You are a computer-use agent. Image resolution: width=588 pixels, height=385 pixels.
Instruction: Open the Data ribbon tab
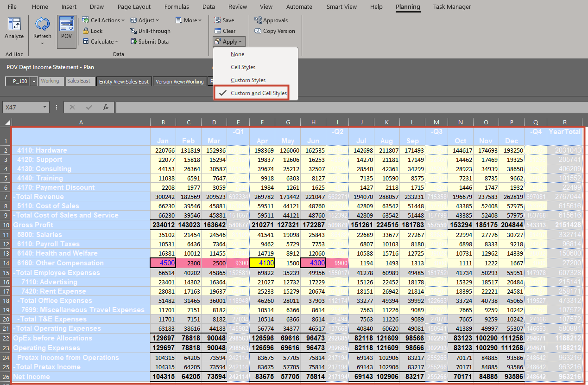point(209,7)
